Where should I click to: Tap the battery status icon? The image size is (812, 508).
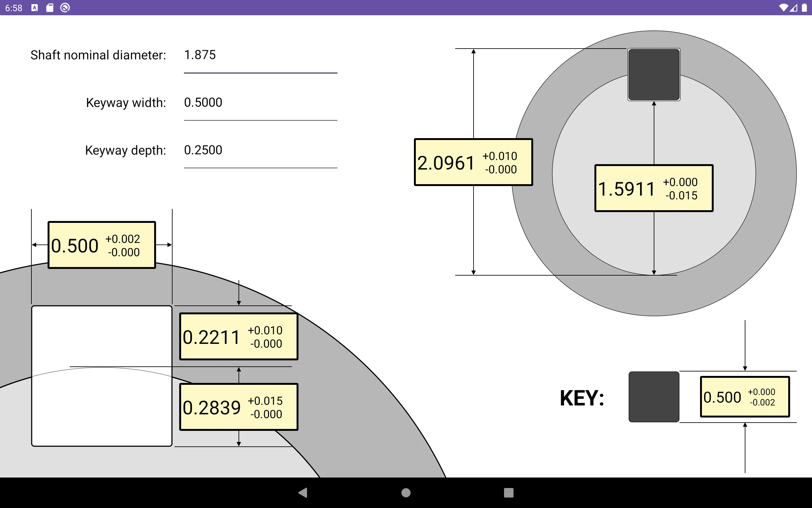pyautogui.click(x=804, y=8)
